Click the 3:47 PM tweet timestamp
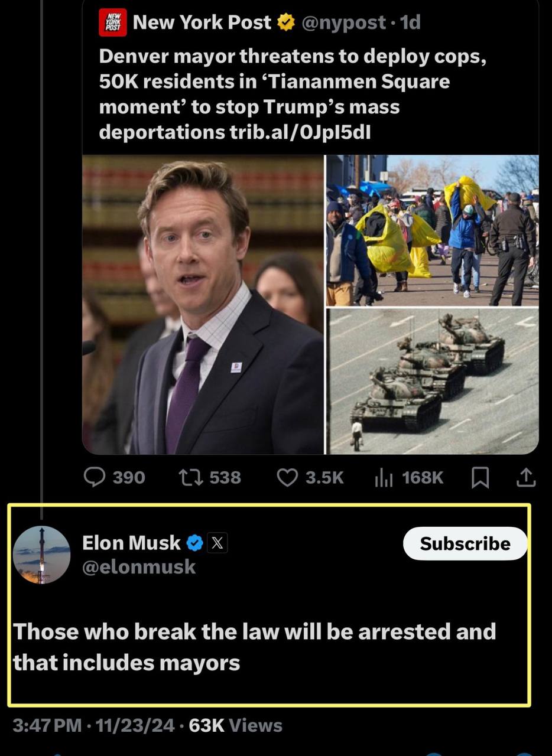 pyautogui.click(x=47, y=725)
